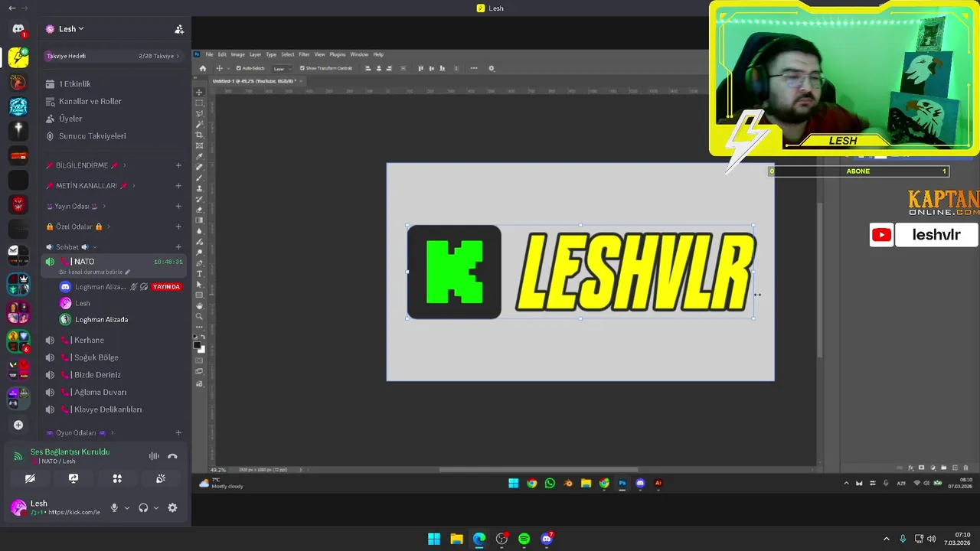Toggle Discord camera on/off button
980x551 pixels.
(30, 478)
